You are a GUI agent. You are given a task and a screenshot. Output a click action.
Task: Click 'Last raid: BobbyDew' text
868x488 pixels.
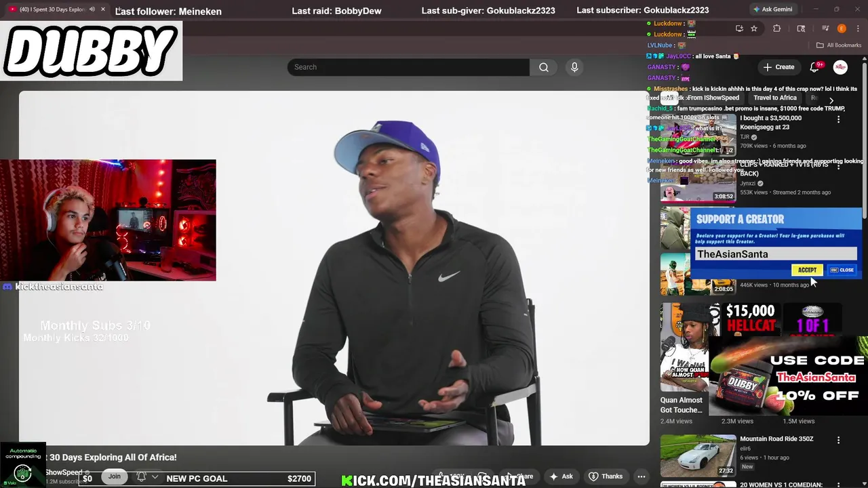[336, 11]
